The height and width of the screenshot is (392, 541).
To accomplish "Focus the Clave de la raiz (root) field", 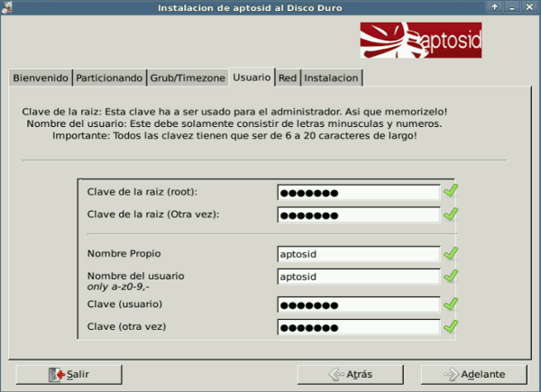I will pos(358,192).
